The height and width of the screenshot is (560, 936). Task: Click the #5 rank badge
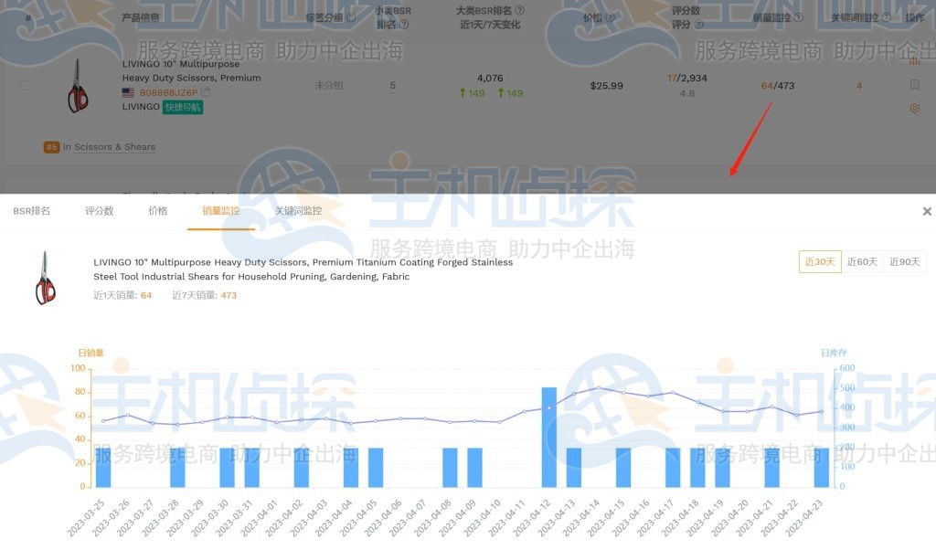pos(51,147)
